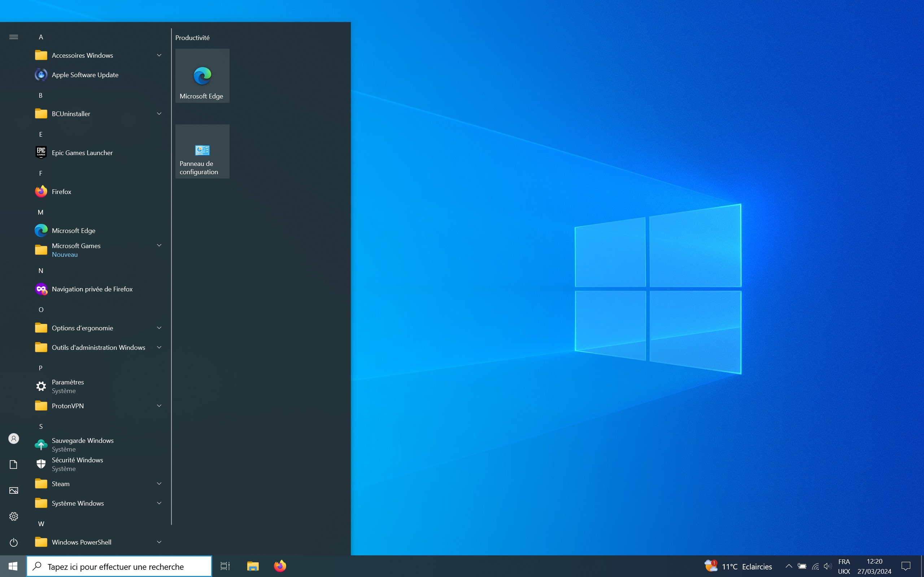Launch Firefox from the Start menu list
This screenshot has width=924, height=577.
(x=61, y=191)
